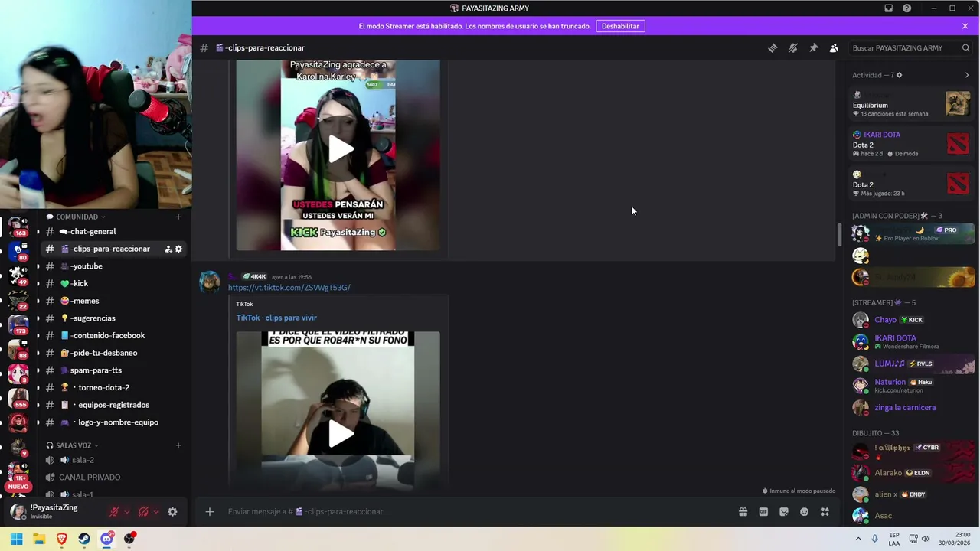980x551 pixels.
Task: Collapse the SALAS VOZ category
Action: coord(73,445)
